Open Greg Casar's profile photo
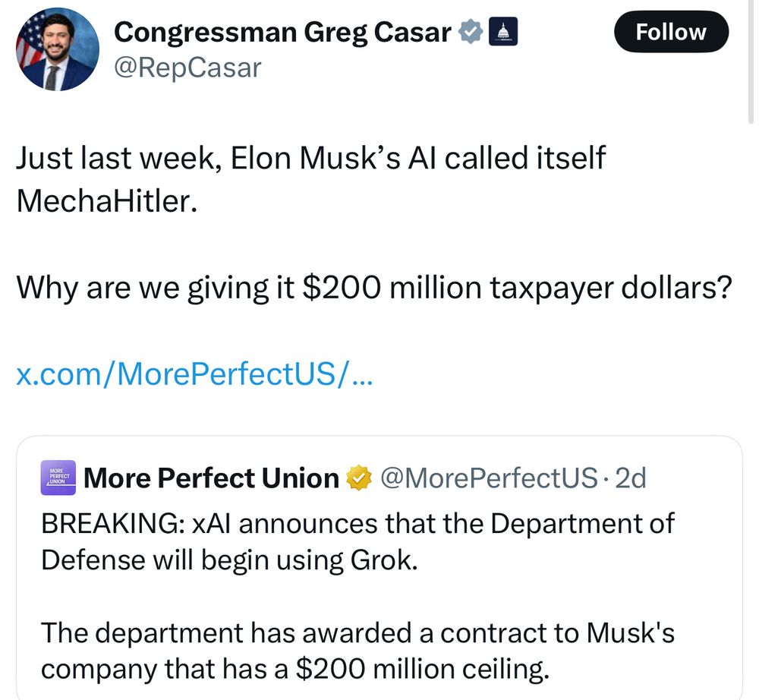The image size is (759, 700). tap(58, 49)
